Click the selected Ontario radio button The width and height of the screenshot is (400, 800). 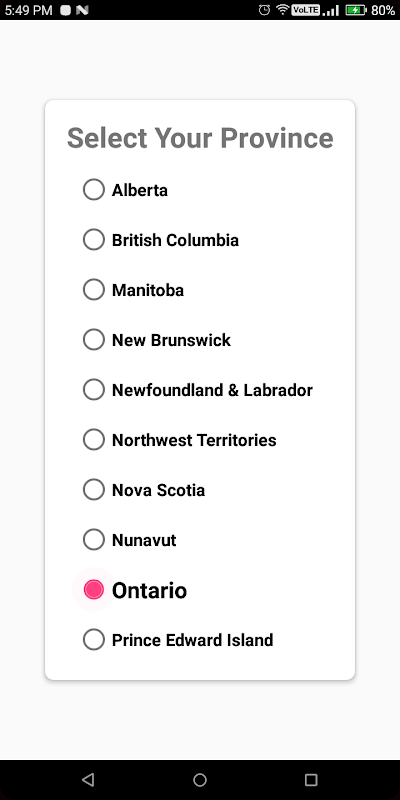(94, 590)
